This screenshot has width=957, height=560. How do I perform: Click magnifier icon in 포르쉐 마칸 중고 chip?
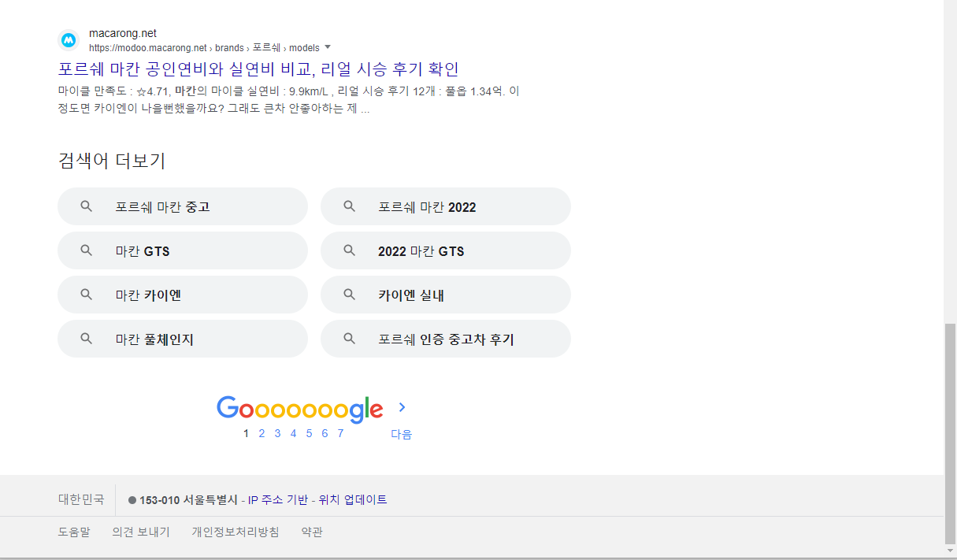(87, 206)
